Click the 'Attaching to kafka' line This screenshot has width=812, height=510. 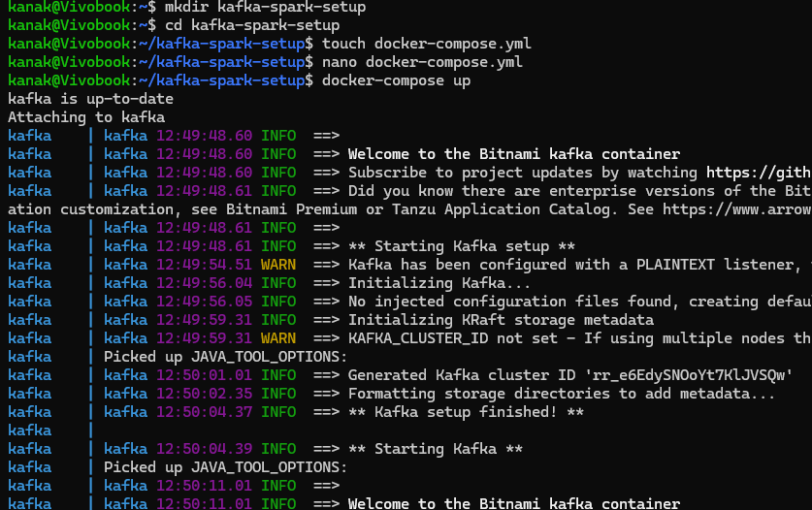[86, 117]
